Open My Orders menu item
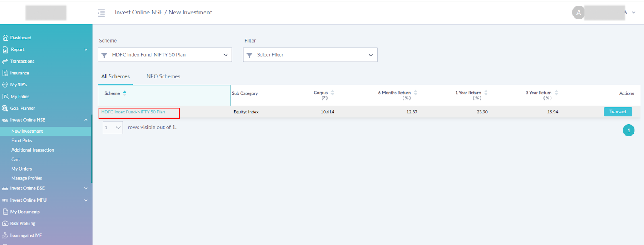Image resolution: width=644 pixels, height=245 pixels. 22,169
